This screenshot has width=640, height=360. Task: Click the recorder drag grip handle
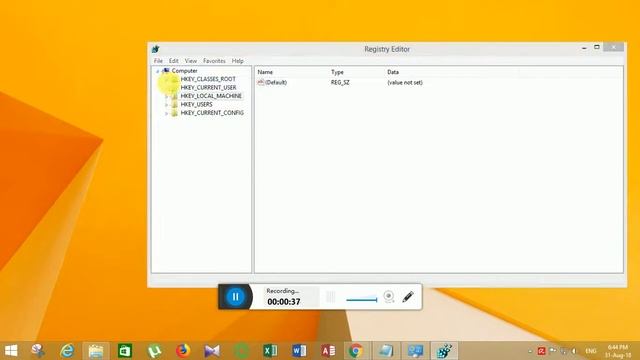[x=331, y=297]
